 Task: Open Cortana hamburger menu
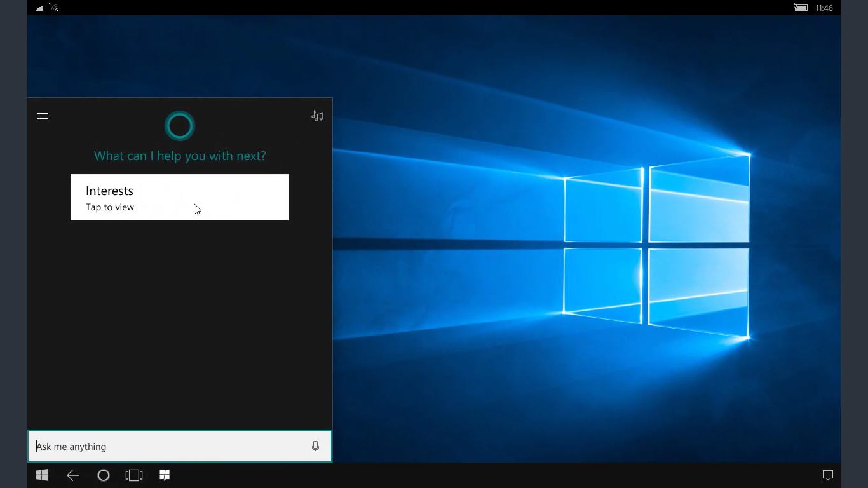pos(43,116)
